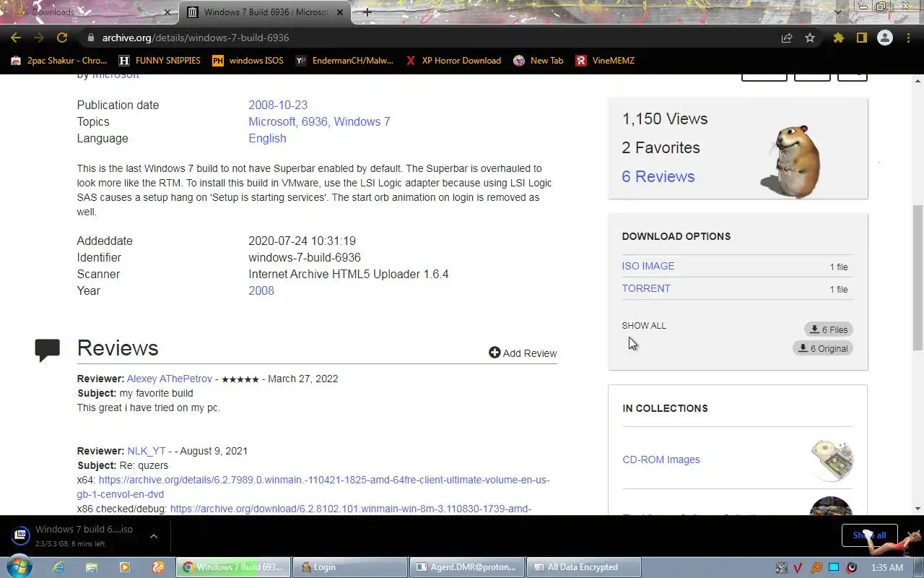The image size is (924, 578).
Task: Expand the download item options chevron
Action: pos(154,536)
